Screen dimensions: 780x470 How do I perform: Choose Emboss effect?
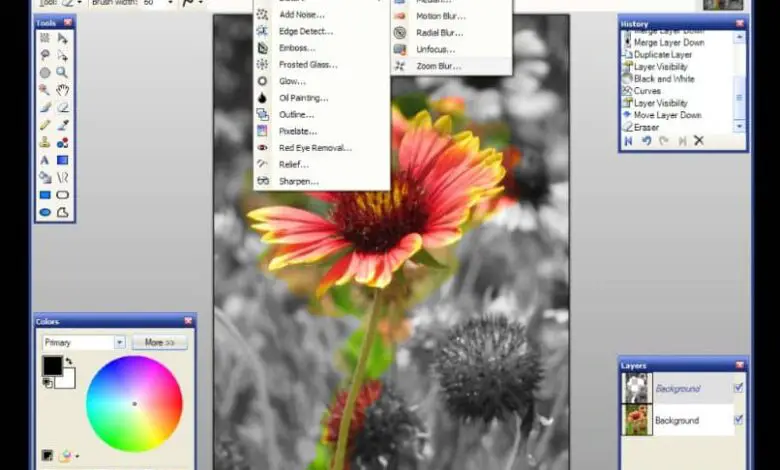click(321, 48)
